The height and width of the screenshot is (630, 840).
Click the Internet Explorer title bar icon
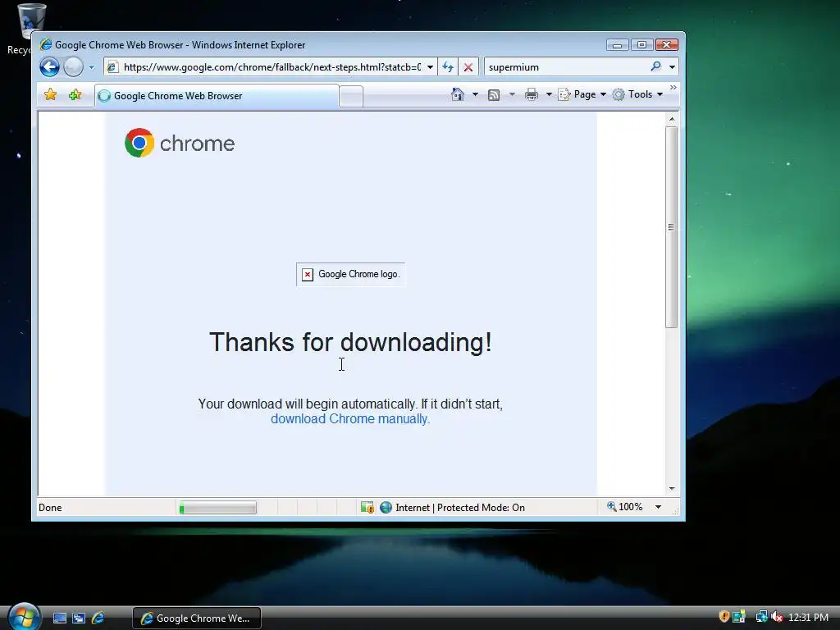(x=46, y=44)
